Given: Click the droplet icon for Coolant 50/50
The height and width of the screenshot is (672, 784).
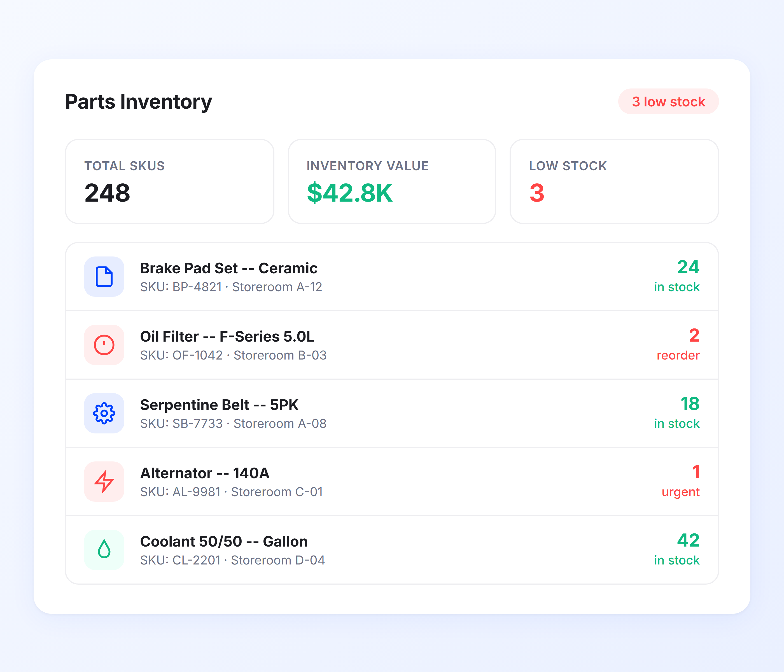Looking at the screenshot, I should [x=104, y=550].
